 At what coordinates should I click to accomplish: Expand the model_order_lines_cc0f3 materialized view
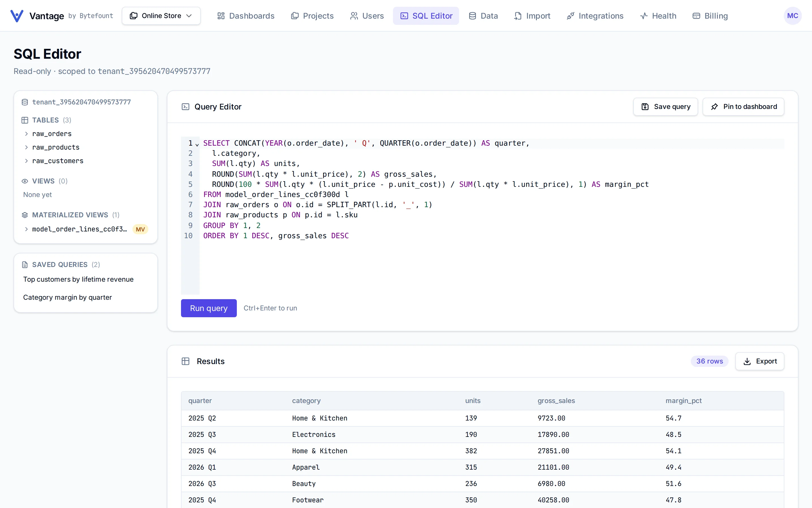click(x=26, y=229)
